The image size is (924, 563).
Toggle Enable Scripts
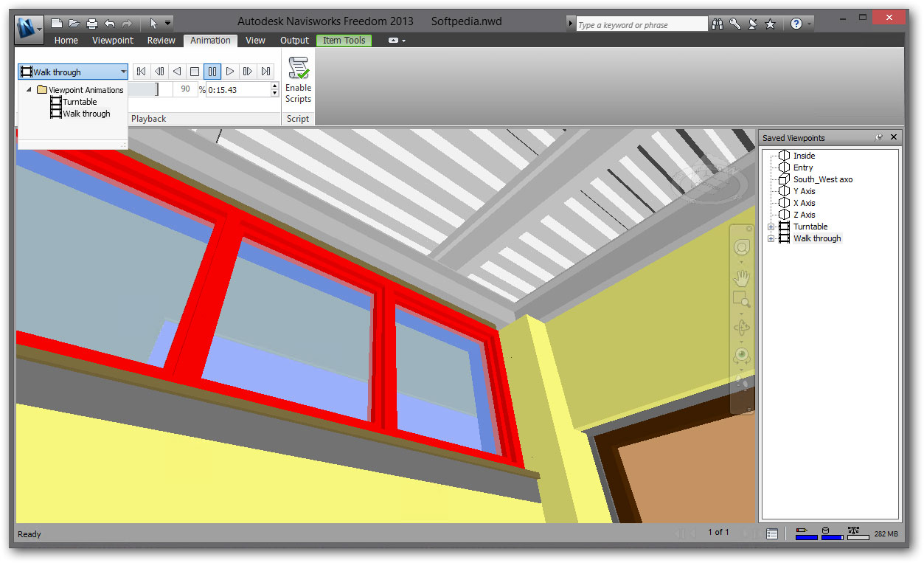298,81
